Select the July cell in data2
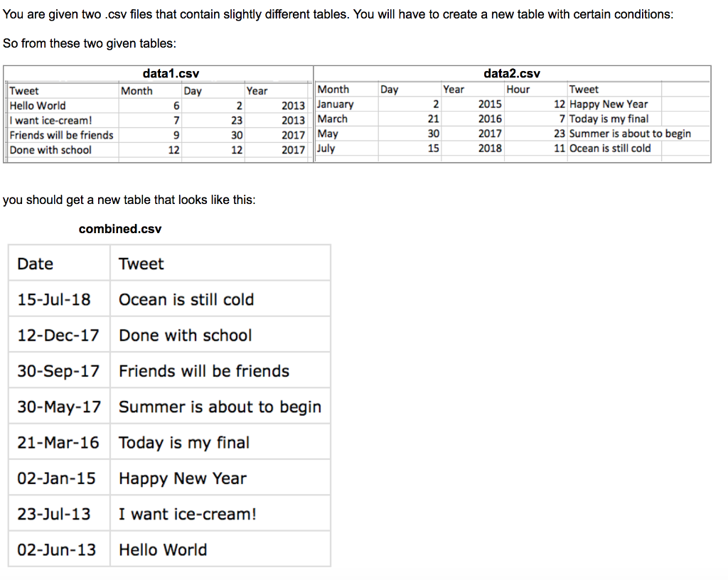Viewport: 728px width, 580px height. coord(346,149)
